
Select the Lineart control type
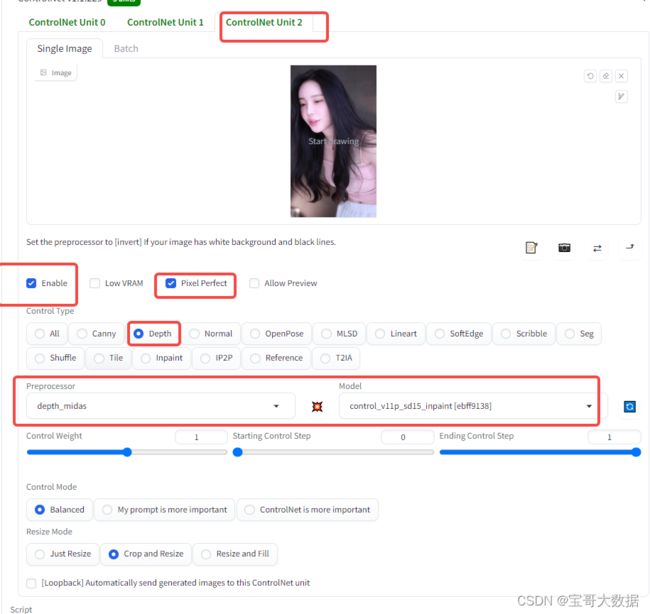(x=396, y=334)
